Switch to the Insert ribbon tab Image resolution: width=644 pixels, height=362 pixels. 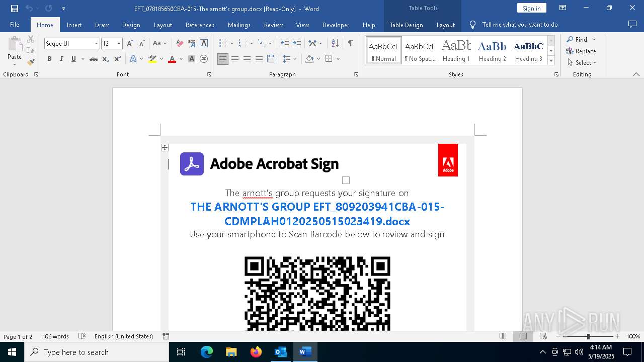coord(74,25)
